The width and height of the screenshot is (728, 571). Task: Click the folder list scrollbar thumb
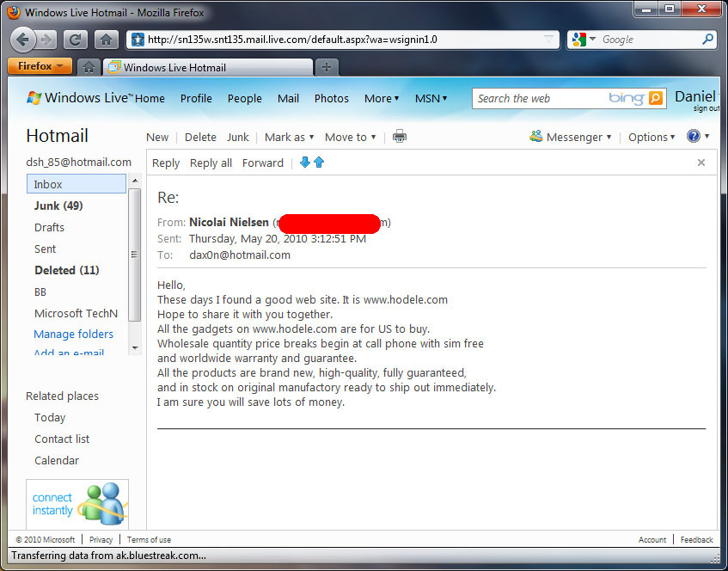click(134, 255)
